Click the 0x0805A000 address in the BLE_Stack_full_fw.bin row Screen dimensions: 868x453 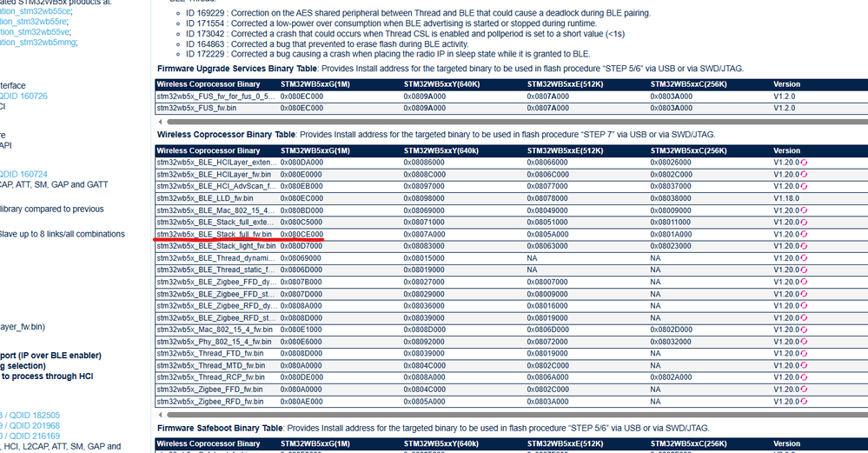[x=548, y=234]
